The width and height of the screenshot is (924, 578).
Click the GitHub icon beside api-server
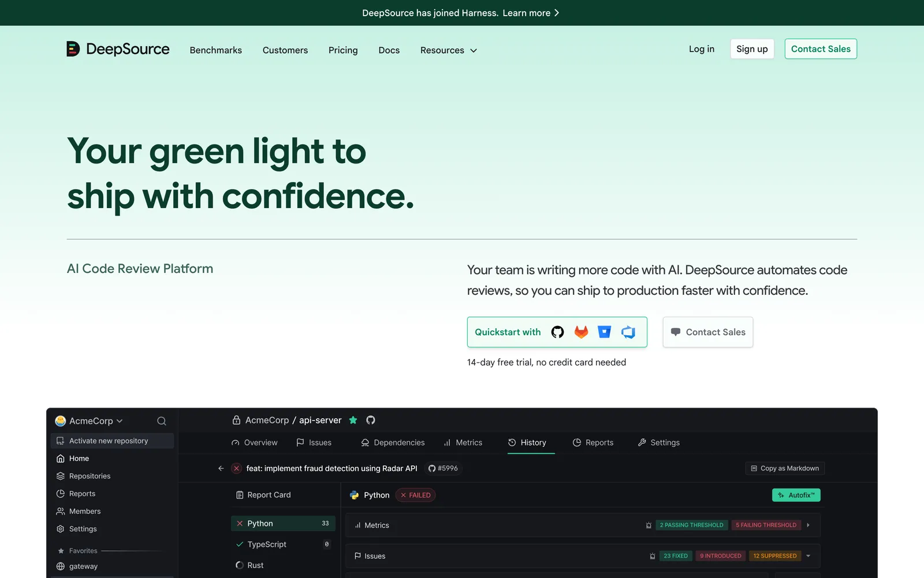[371, 420]
